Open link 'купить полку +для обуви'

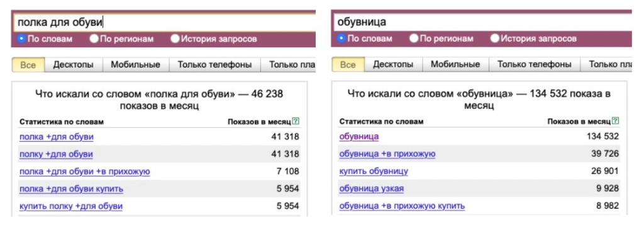pos(70,206)
